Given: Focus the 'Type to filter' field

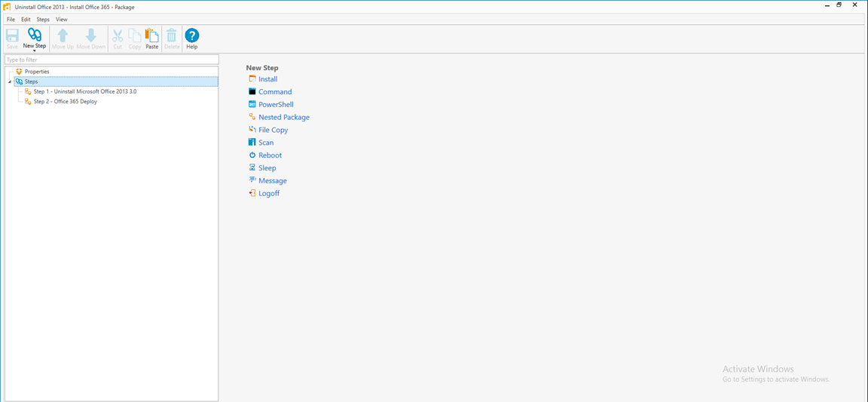Looking at the screenshot, I should pyautogui.click(x=112, y=60).
